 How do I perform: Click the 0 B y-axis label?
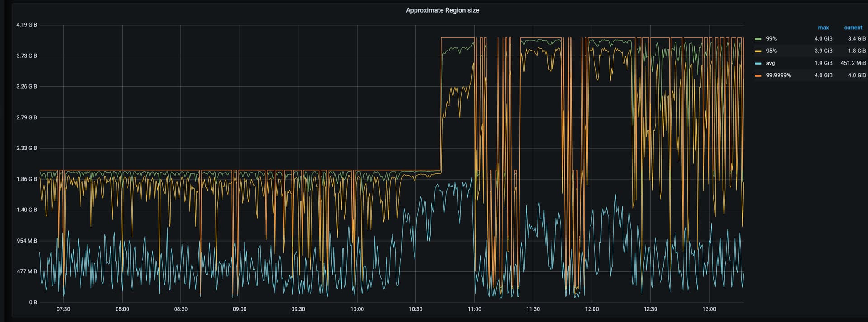(33, 303)
